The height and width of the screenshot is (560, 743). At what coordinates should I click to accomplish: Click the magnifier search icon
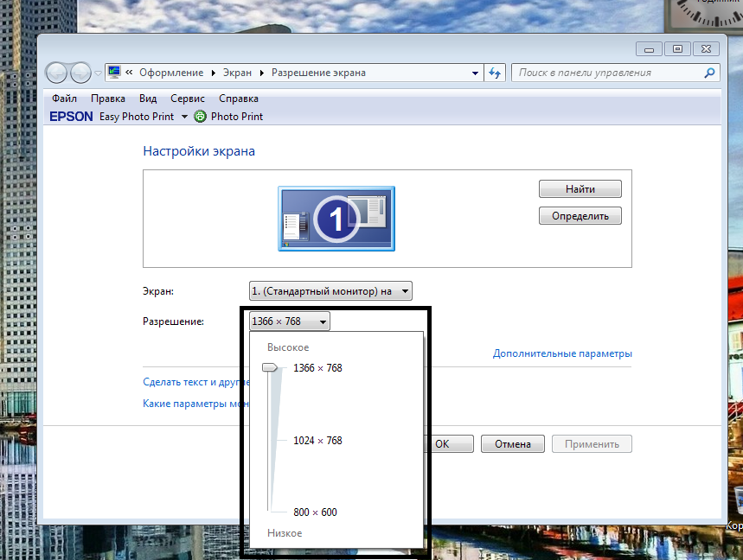click(709, 73)
